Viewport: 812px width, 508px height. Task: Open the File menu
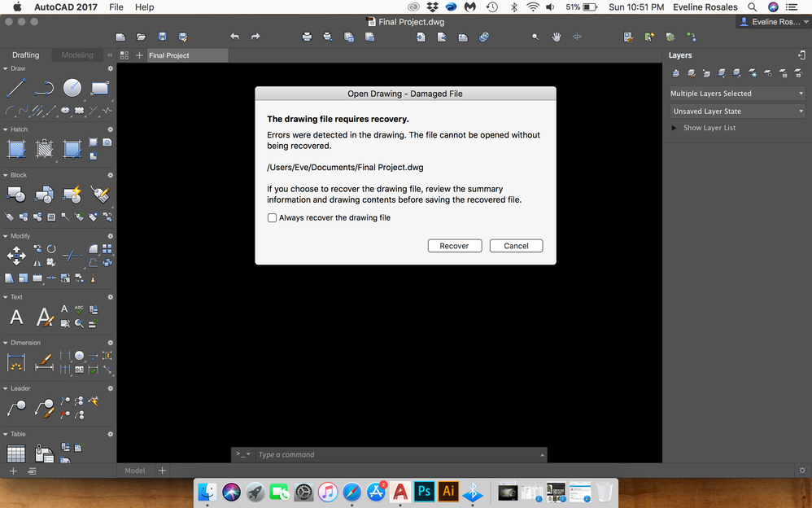pyautogui.click(x=116, y=7)
